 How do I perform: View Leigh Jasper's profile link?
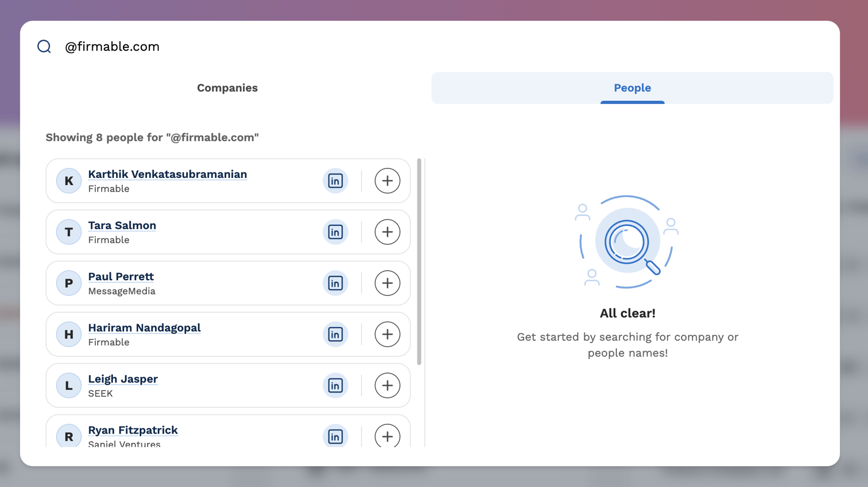(123, 379)
